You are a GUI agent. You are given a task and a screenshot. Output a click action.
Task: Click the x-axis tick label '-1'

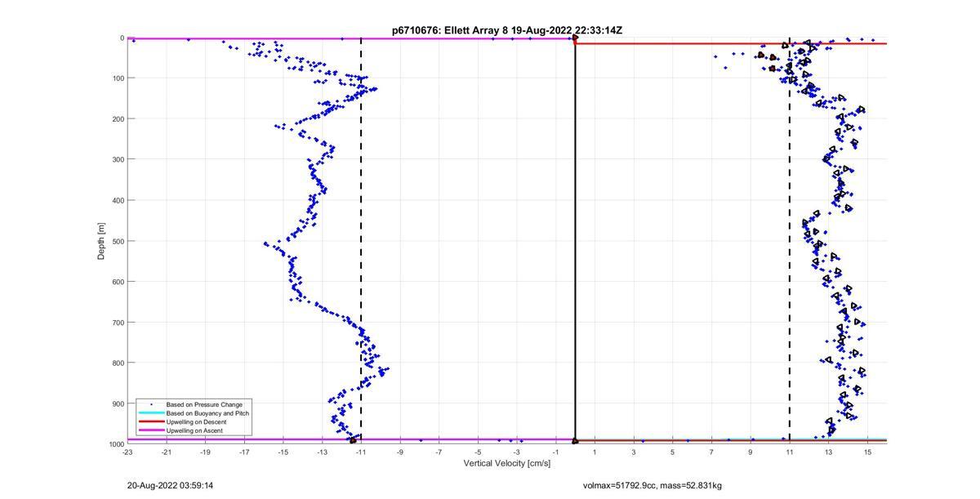click(x=557, y=452)
